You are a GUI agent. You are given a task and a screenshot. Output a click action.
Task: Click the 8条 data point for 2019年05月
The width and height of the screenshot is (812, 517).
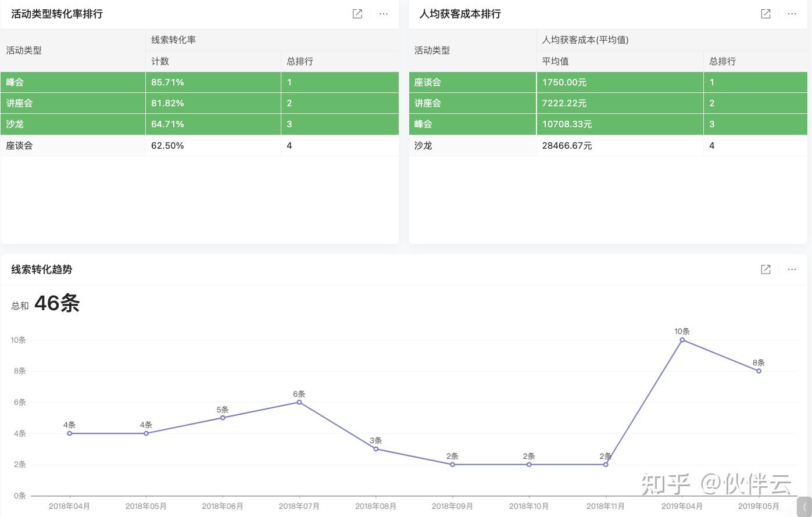(759, 371)
